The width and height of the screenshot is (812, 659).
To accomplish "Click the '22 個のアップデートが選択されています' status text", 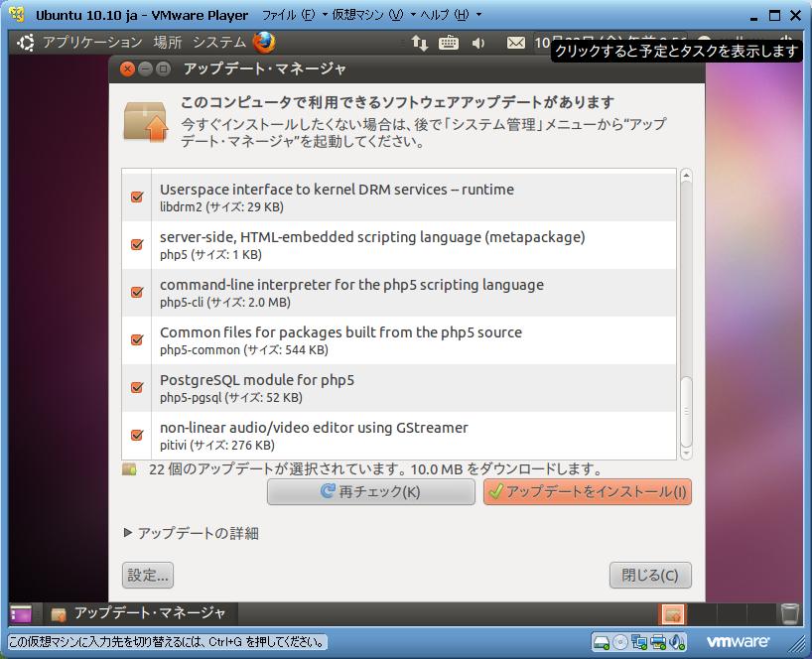I will tap(277, 469).
